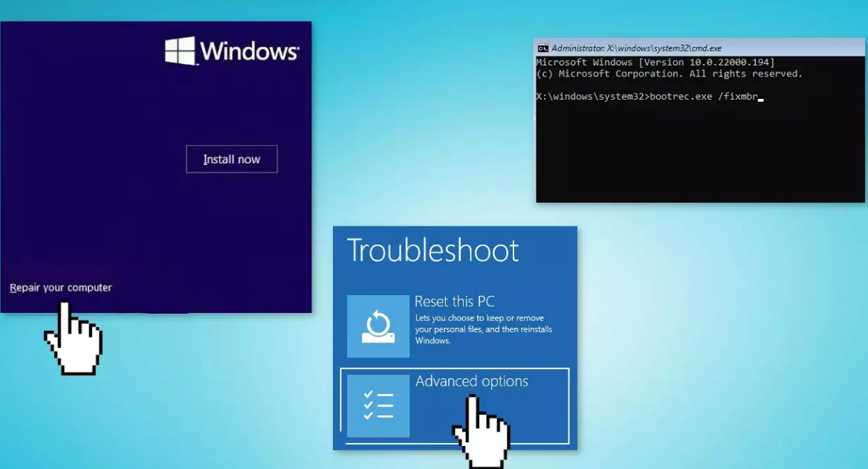The width and height of the screenshot is (868, 469).
Task: Click the cmd.exe icon in the title bar
Action: point(543,48)
